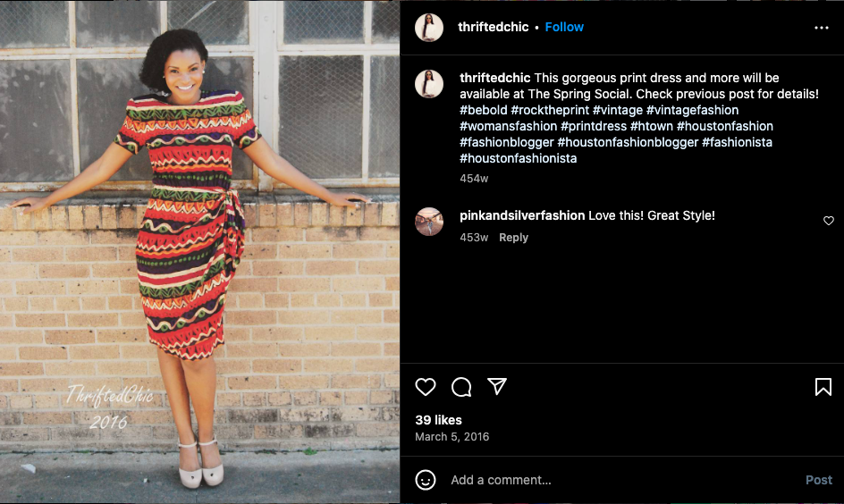Open comments with the speech bubble icon

461,387
